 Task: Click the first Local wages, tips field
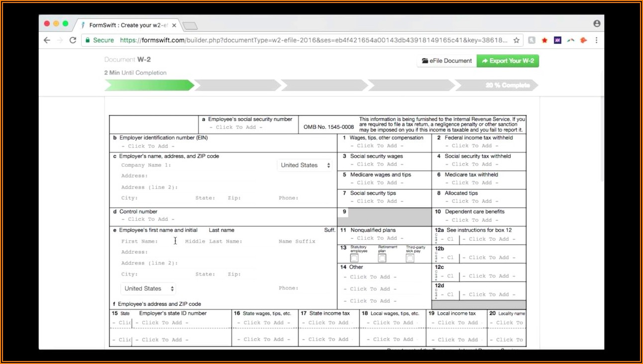tap(393, 323)
